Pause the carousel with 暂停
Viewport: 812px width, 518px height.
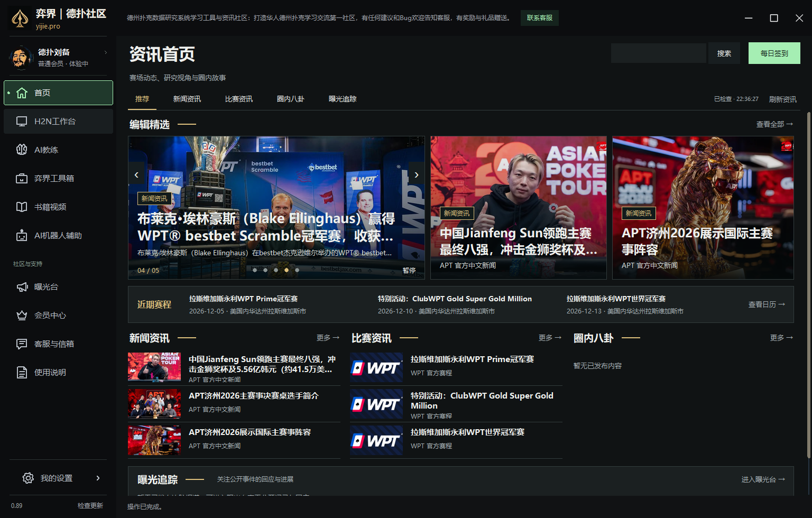(x=409, y=270)
